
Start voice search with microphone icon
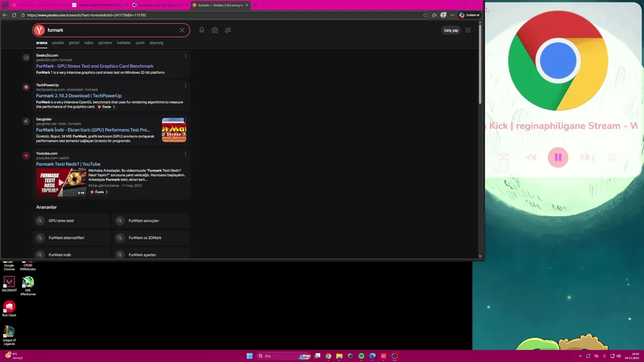(201, 30)
